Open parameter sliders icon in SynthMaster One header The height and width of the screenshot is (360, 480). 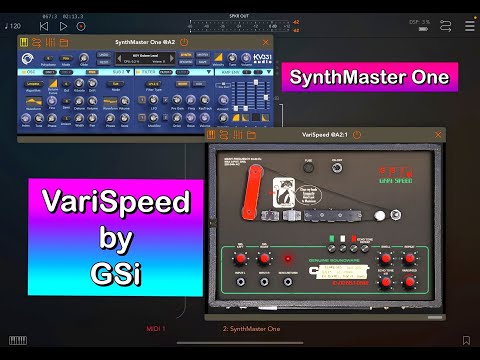click(x=50, y=42)
